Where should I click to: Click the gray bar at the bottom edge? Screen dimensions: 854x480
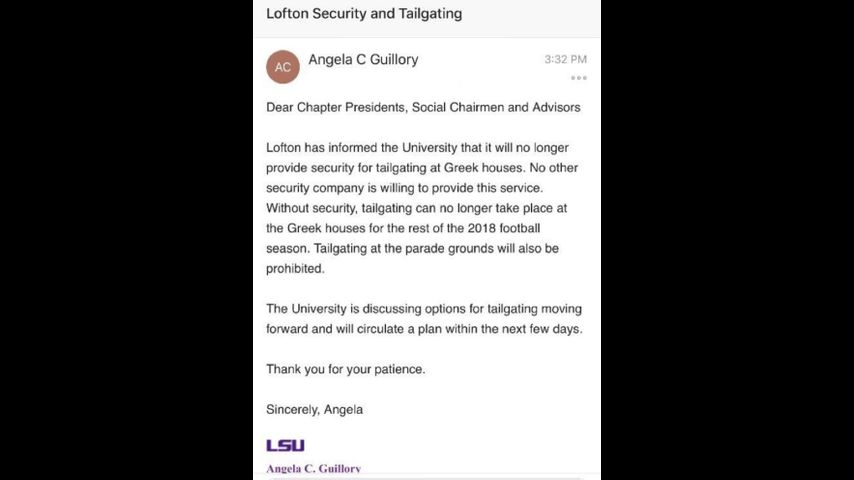427,477
